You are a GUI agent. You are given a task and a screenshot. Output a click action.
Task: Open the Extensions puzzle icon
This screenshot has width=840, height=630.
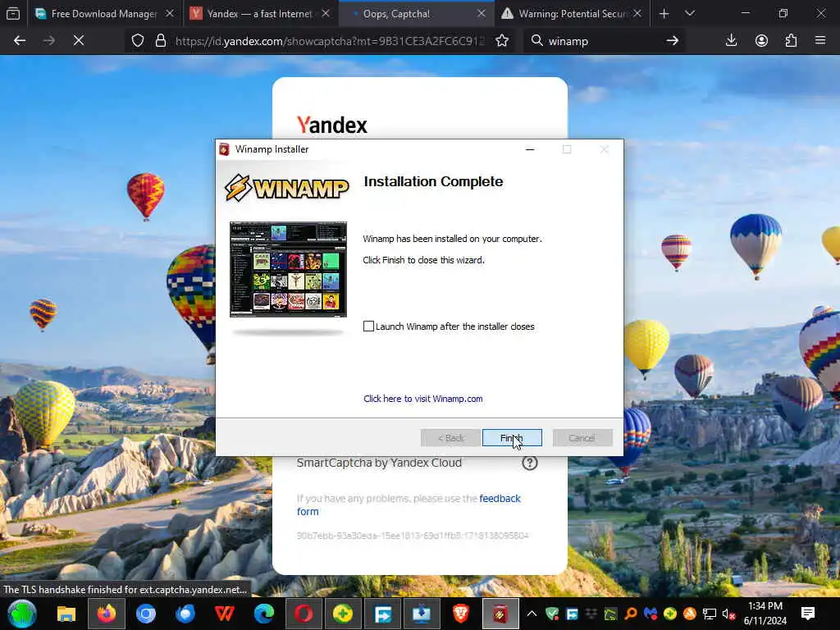click(x=792, y=41)
